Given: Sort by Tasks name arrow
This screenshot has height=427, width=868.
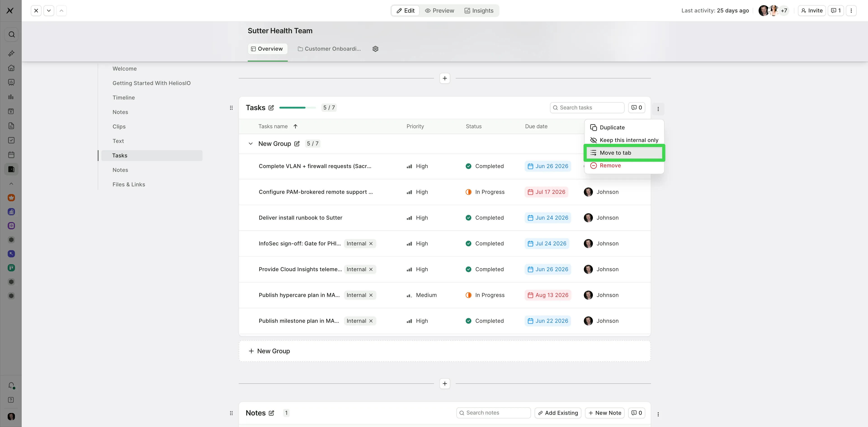Looking at the screenshot, I should coord(295,126).
